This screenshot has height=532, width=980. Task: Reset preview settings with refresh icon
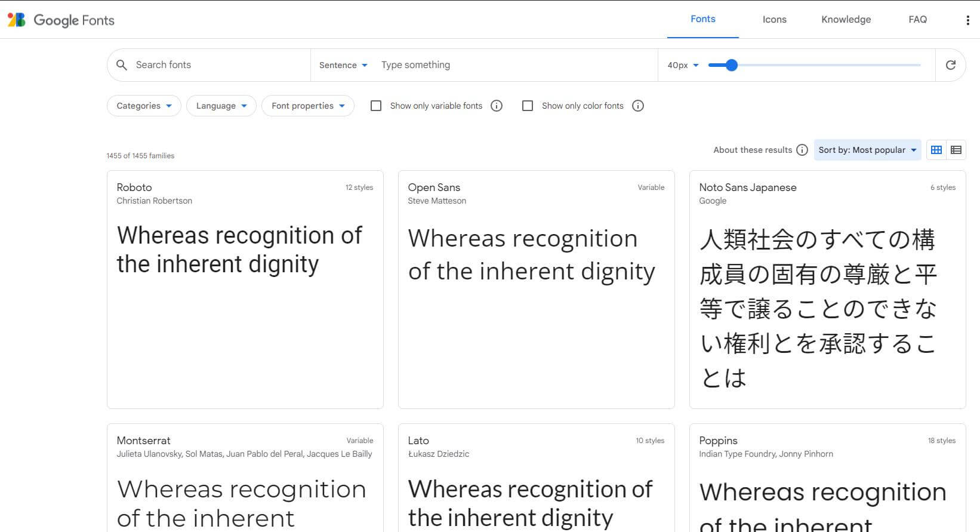tap(950, 65)
